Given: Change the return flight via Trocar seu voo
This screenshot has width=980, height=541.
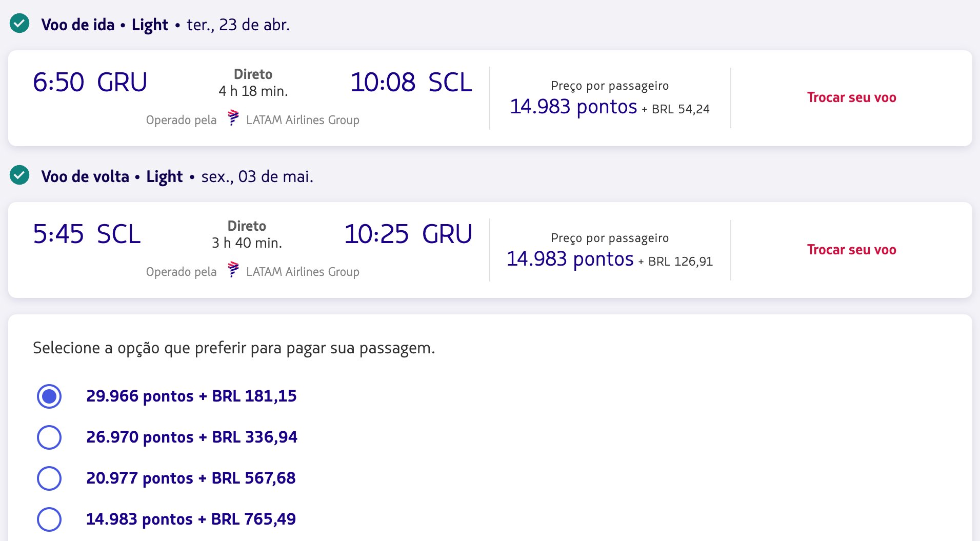Looking at the screenshot, I should pyautogui.click(x=851, y=250).
